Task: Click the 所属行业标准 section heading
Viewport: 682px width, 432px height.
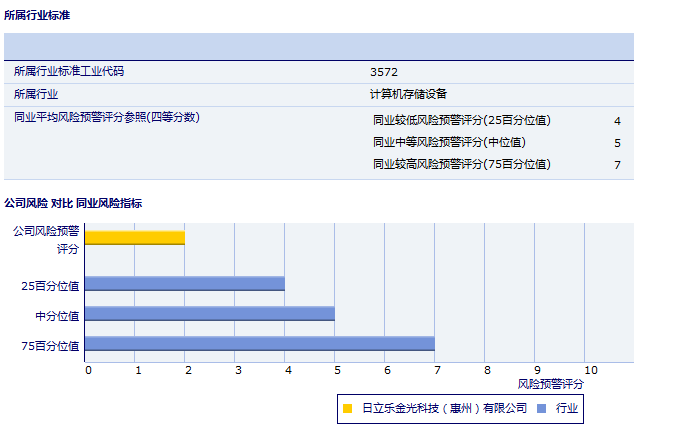Action: pos(37,16)
